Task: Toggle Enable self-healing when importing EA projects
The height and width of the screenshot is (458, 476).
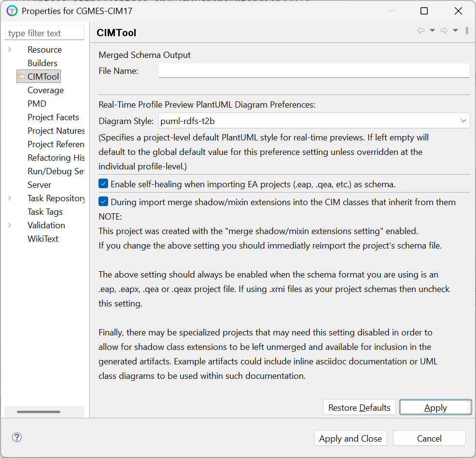Action: 103,183
